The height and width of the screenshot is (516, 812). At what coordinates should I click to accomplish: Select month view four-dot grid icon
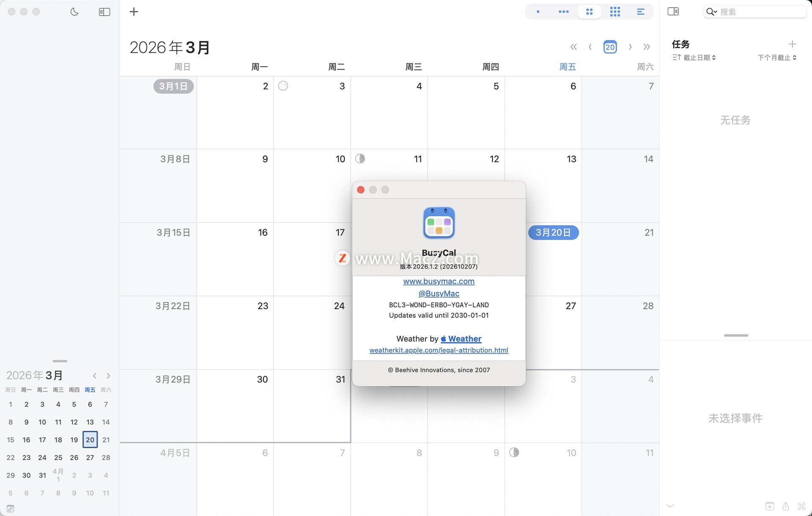point(589,12)
